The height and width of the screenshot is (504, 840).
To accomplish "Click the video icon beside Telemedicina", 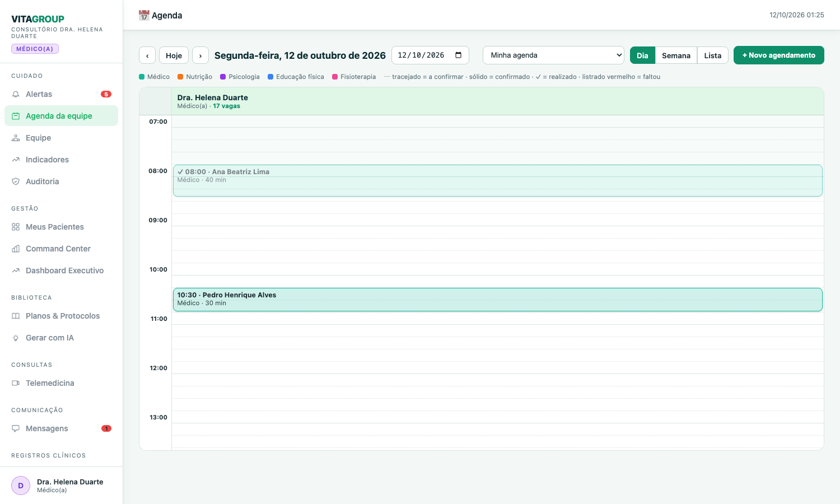I will [x=16, y=383].
